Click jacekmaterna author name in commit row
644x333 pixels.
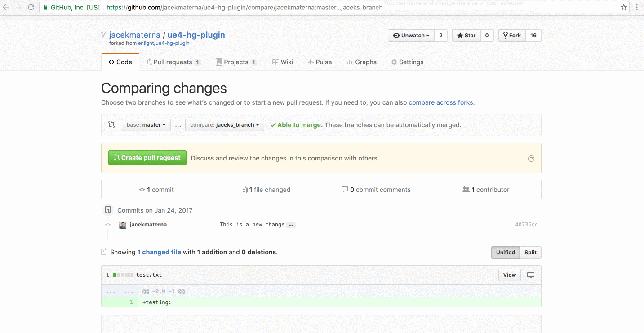(148, 225)
